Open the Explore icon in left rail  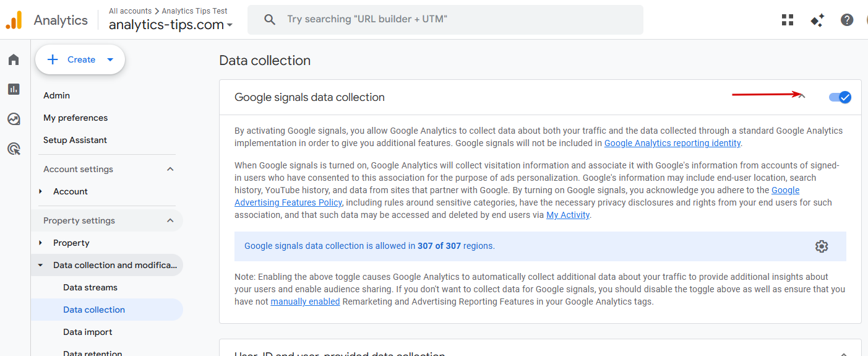[x=14, y=119]
